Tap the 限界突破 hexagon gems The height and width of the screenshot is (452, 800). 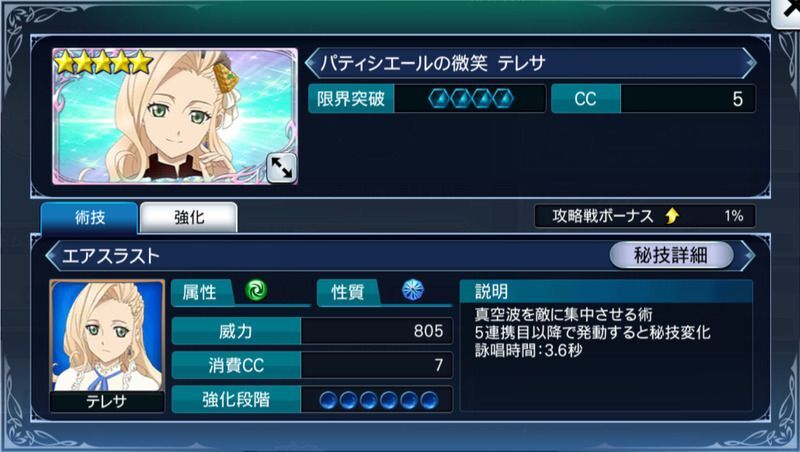pyautogui.click(x=471, y=99)
